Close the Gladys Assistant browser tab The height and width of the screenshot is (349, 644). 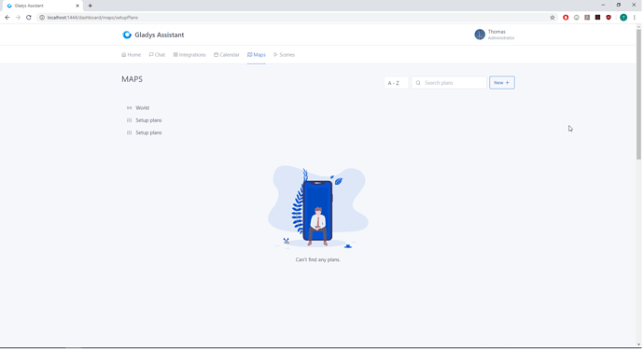coord(77,6)
